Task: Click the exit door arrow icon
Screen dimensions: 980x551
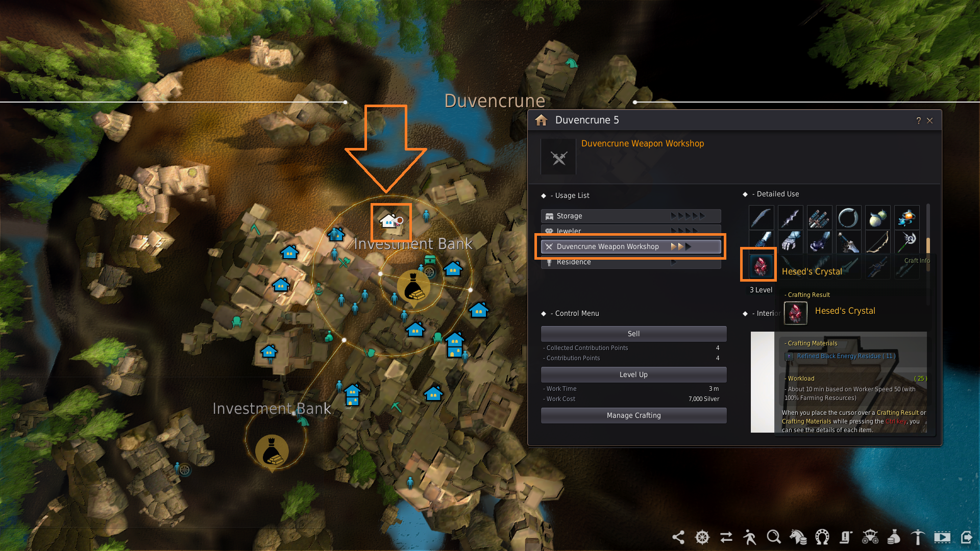Action: tap(966, 537)
